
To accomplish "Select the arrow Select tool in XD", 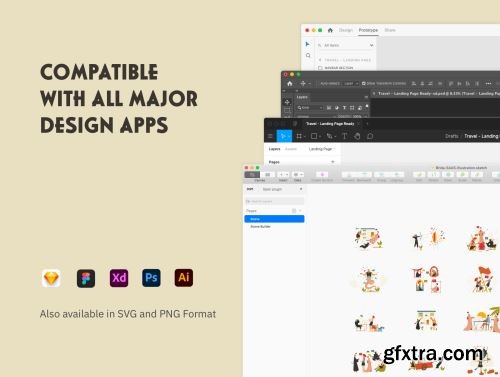I will (308, 44).
